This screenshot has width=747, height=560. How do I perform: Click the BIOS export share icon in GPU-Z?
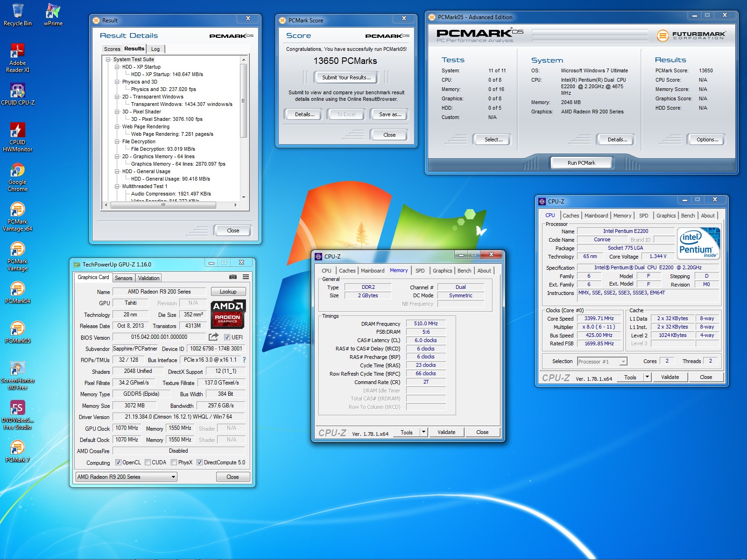click(x=213, y=336)
